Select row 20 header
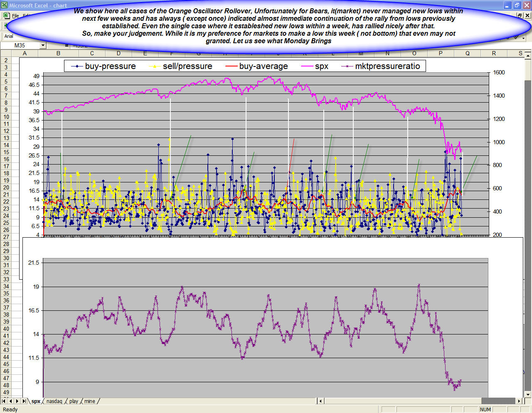Screen dimensions: 532x413 [6, 187]
